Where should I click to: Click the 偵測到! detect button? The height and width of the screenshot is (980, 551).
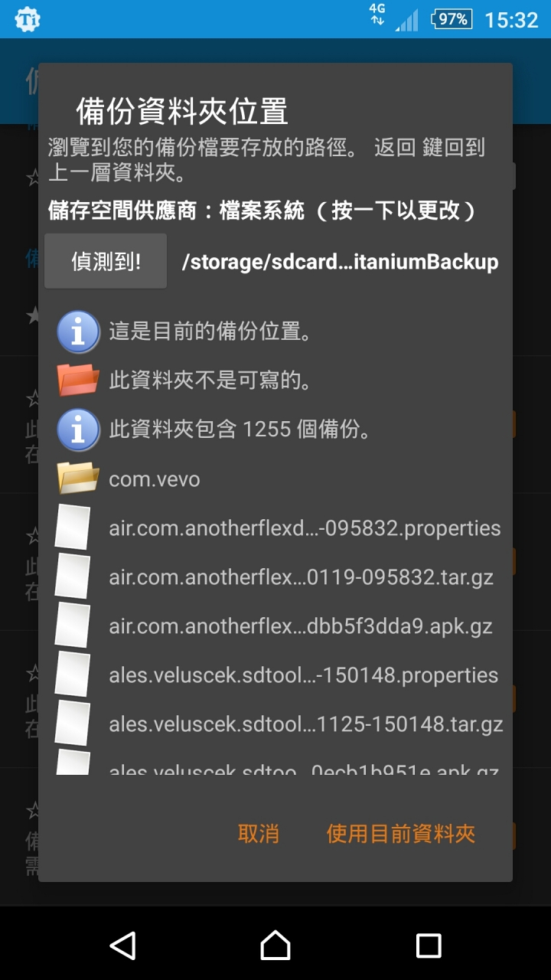click(106, 261)
